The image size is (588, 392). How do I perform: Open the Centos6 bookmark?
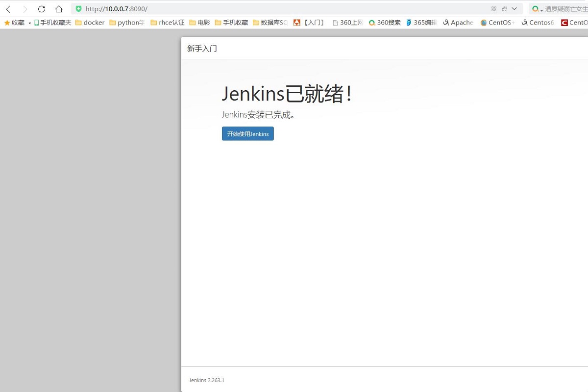click(x=538, y=23)
